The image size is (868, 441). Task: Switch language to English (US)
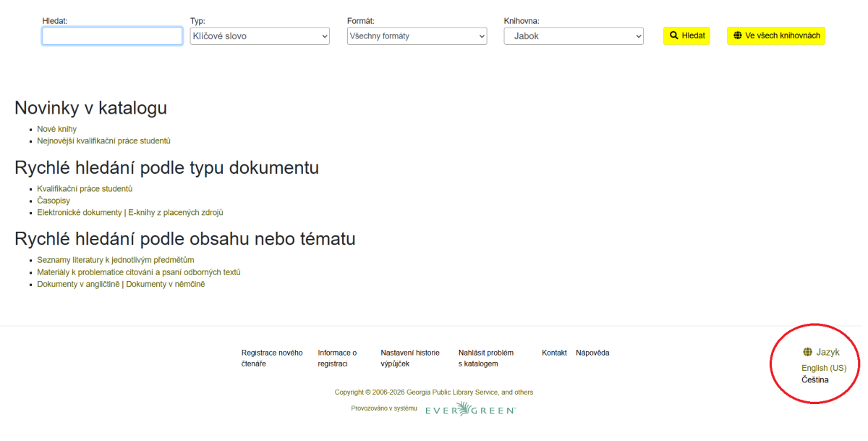tap(823, 368)
